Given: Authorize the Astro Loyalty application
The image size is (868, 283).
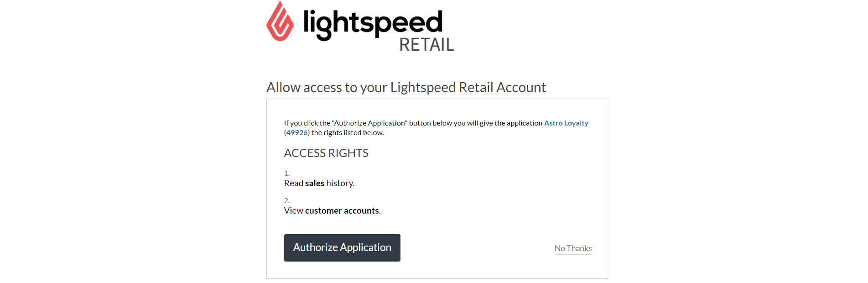Looking at the screenshot, I should (342, 248).
